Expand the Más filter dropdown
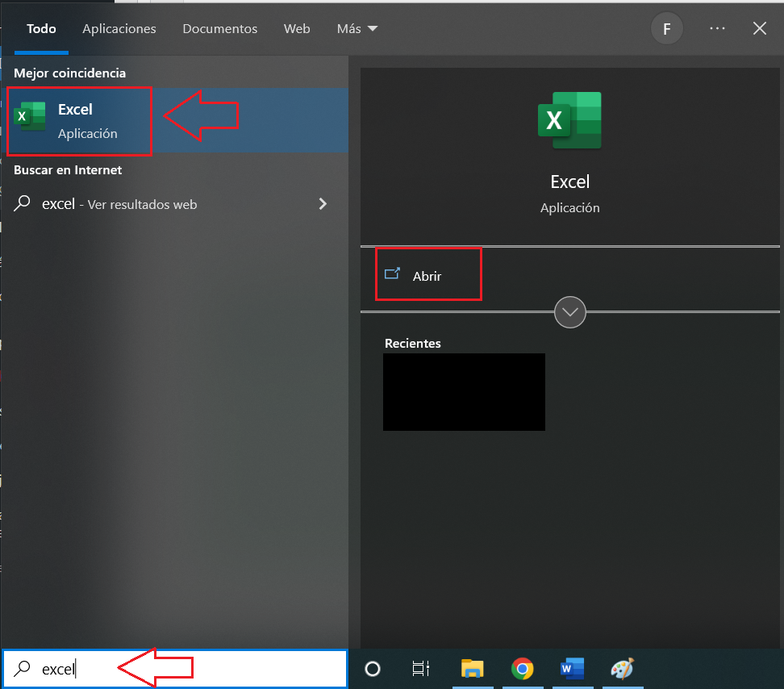 pos(357,28)
